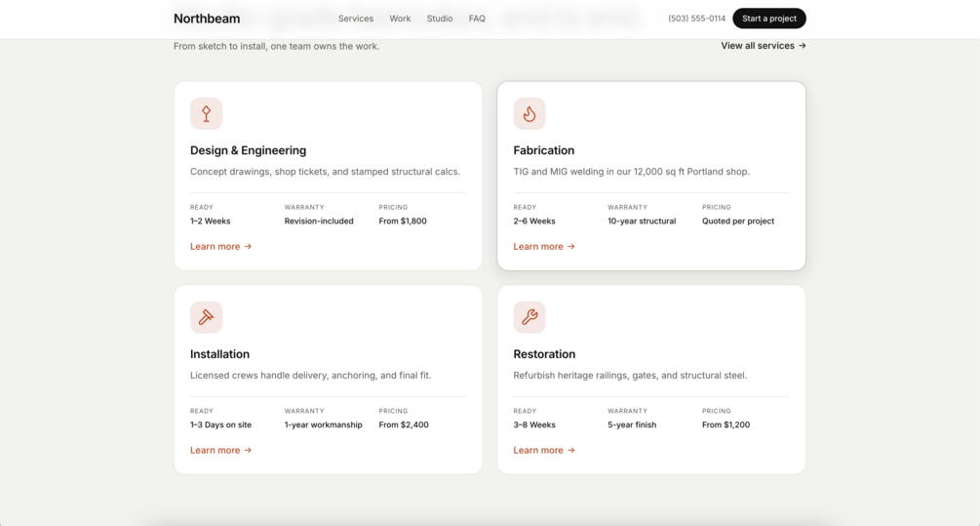This screenshot has height=526, width=980.
Task: Open the Work nav item
Action: [x=400, y=19]
